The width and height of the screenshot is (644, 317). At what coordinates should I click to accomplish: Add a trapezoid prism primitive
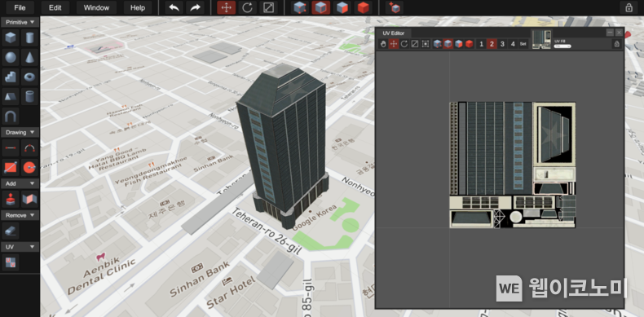tap(11, 96)
